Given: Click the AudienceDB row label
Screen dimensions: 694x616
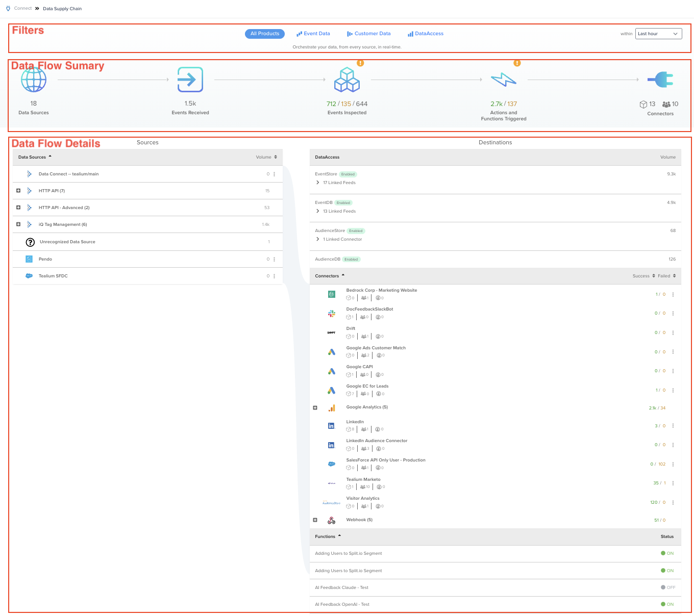Looking at the screenshot, I should point(328,259).
